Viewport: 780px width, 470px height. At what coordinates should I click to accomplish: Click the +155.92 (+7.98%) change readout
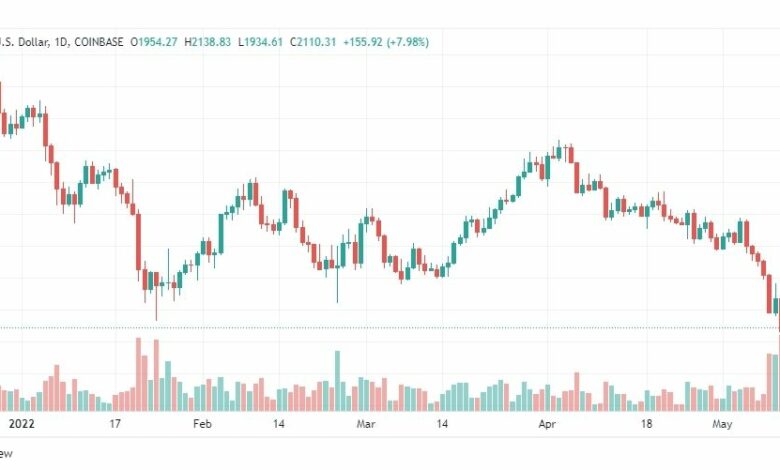(x=386, y=42)
